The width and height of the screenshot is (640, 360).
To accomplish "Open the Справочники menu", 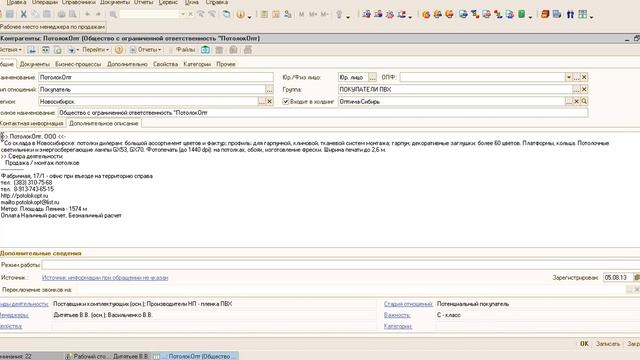I will pyautogui.click(x=78, y=2).
